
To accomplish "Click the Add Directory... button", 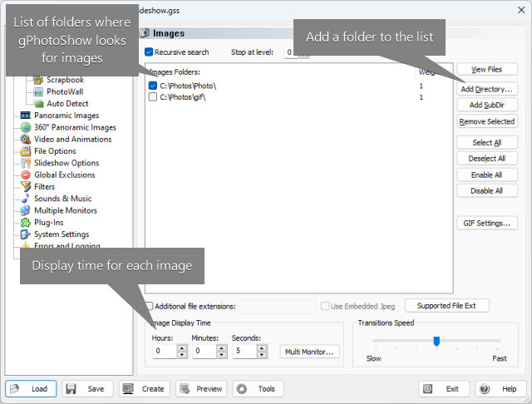I will tap(487, 89).
